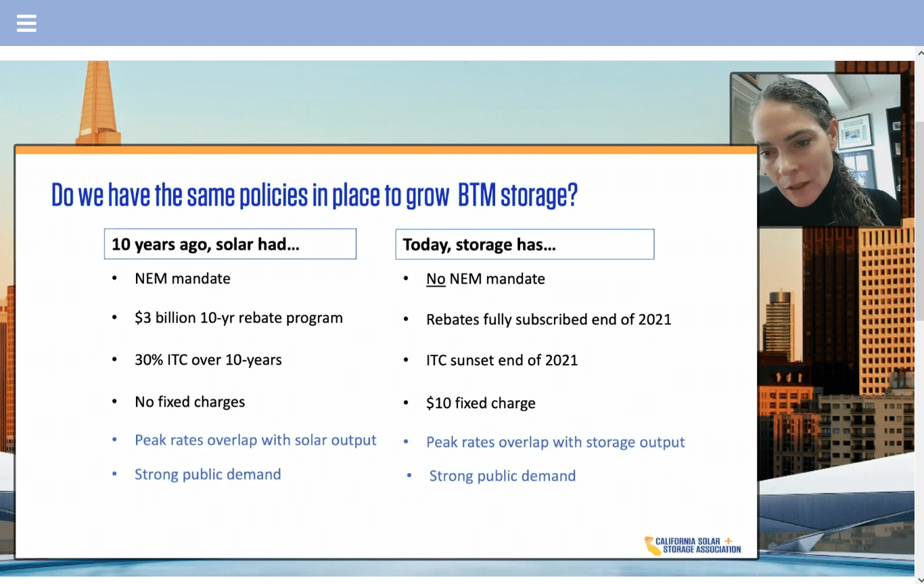
Task: Click the "30% ITC over 10-years" bullet
Action: coord(208,360)
